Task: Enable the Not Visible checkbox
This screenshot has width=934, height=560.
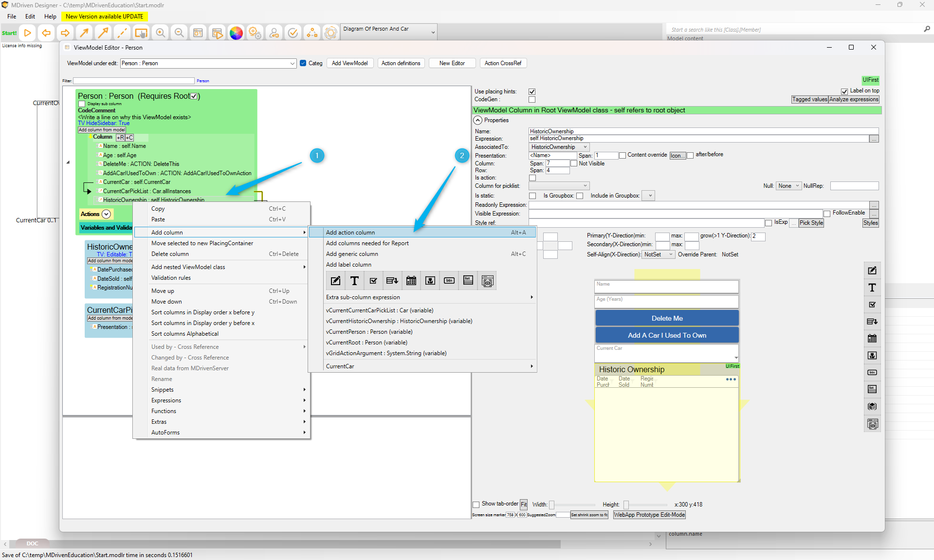Action: coord(574,163)
